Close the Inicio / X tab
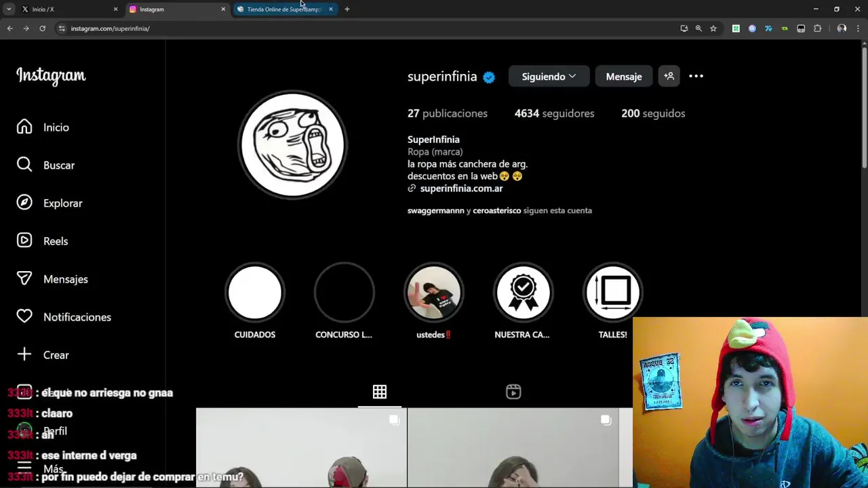Screen dimensions: 868x488 (x=115, y=9)
